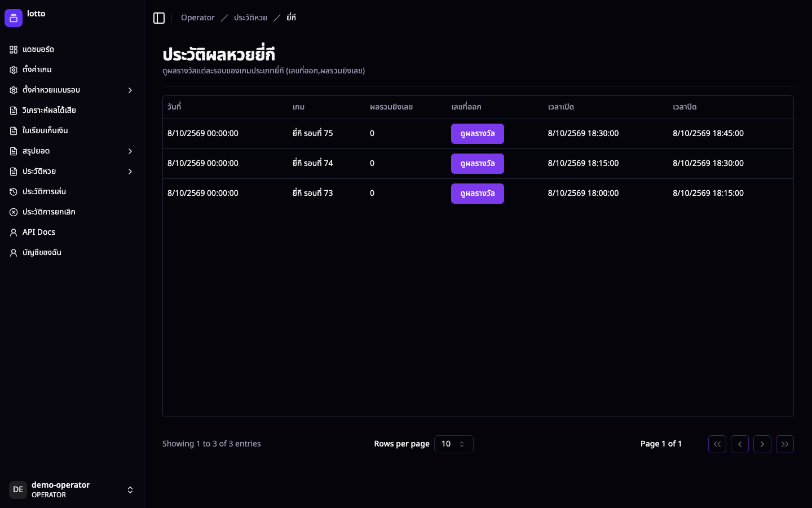The image size is (812, 508).
Task: Expand the ประวัติหวย submenu chevron
Action: click(x=130, y=172)
